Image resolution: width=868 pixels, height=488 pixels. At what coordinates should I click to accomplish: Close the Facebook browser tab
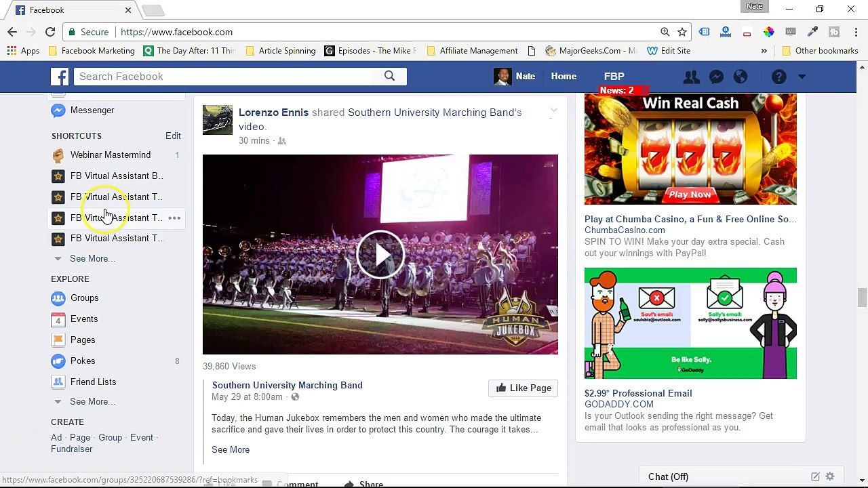128,10
